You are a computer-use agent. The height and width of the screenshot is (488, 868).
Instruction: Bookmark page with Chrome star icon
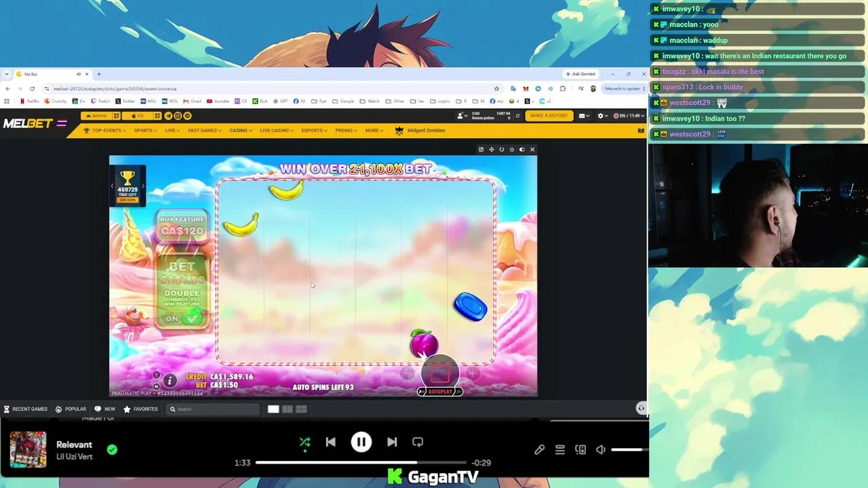496,89
